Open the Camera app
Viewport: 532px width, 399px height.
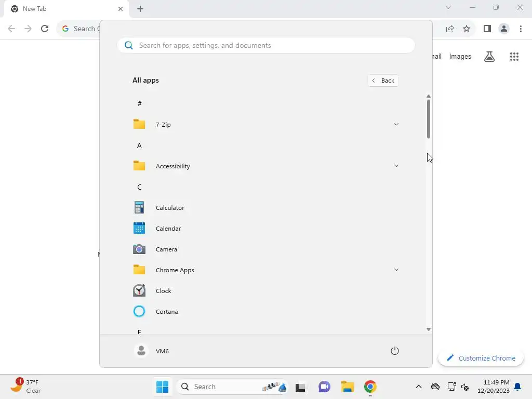pyautogui.click(x=265, y=249)
